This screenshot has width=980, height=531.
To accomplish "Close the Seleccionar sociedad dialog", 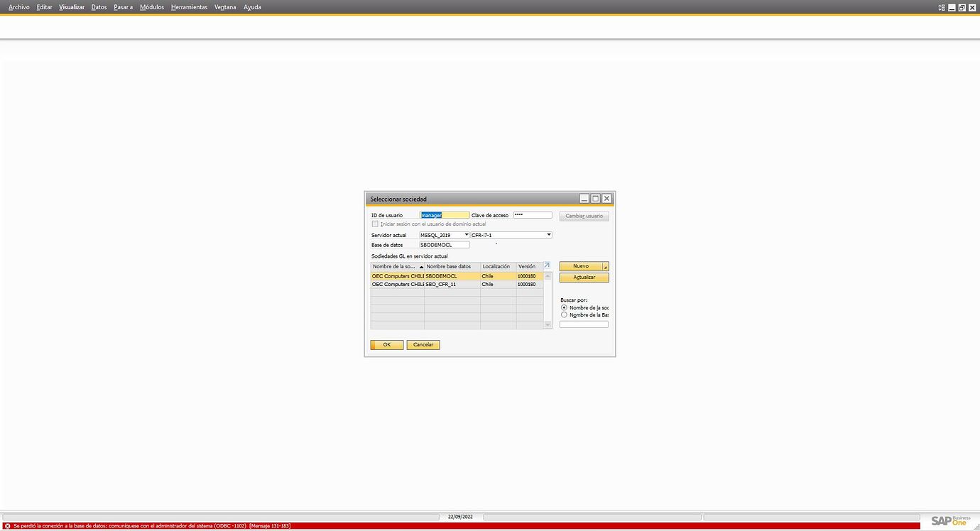I will click(x=606, y=199).
